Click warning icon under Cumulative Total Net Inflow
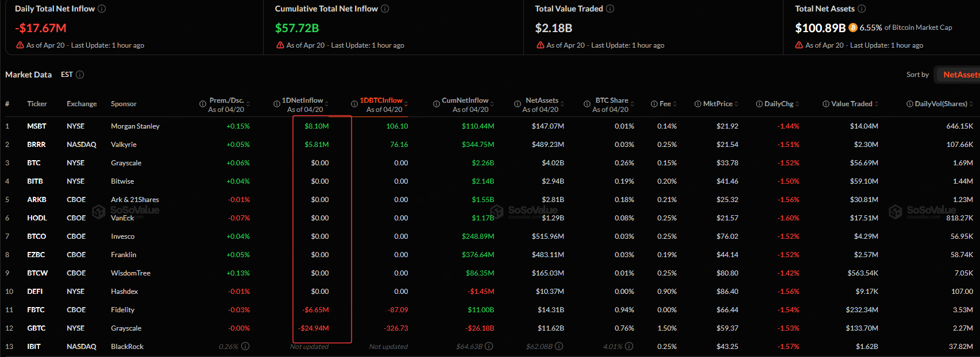The image size is (980, 357). click(x=280, y=45)
